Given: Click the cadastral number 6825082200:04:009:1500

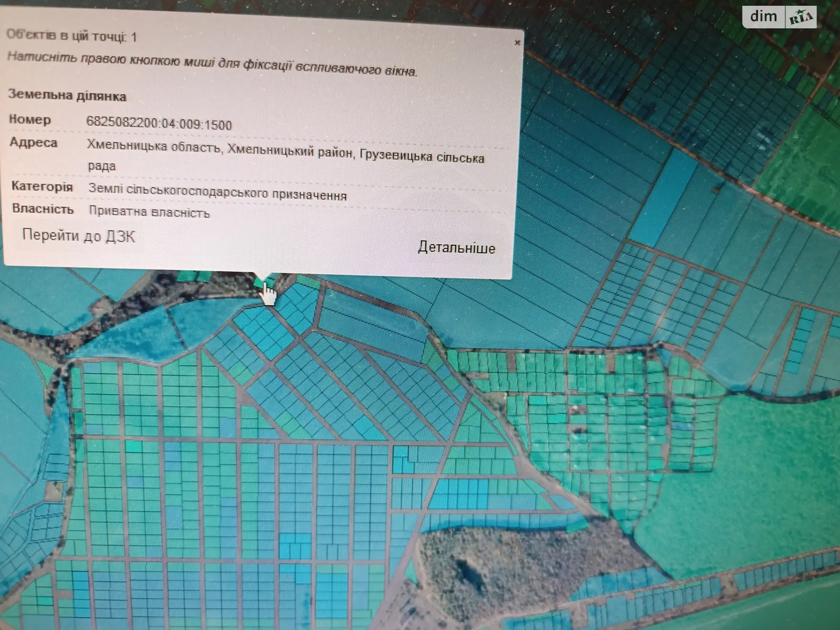Looking at the screenshot, I should point(159,124).
